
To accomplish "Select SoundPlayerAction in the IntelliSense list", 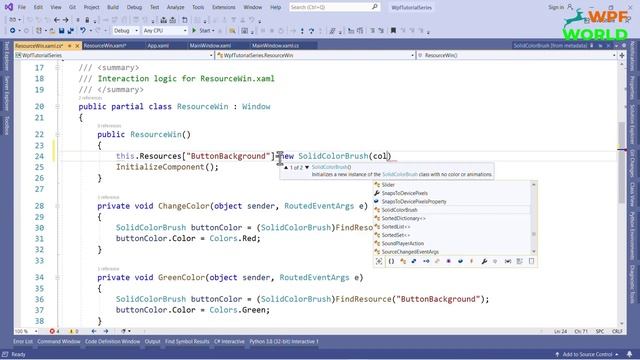I will pyautogui.click(x=451, y=243).
